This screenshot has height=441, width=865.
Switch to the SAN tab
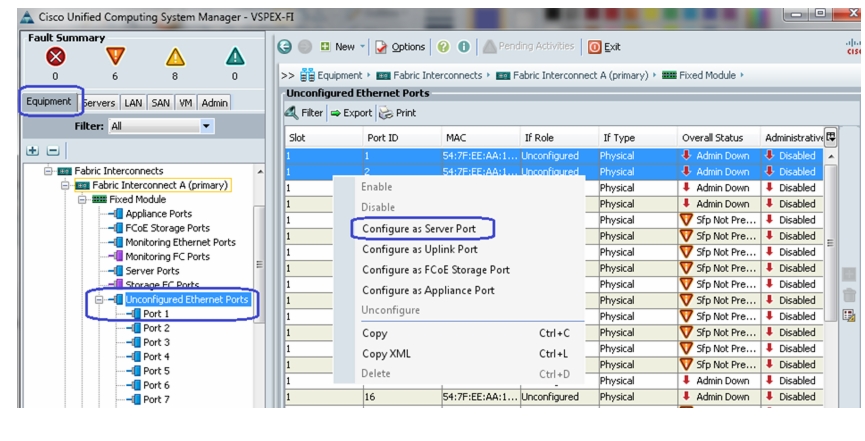[161, 103]
